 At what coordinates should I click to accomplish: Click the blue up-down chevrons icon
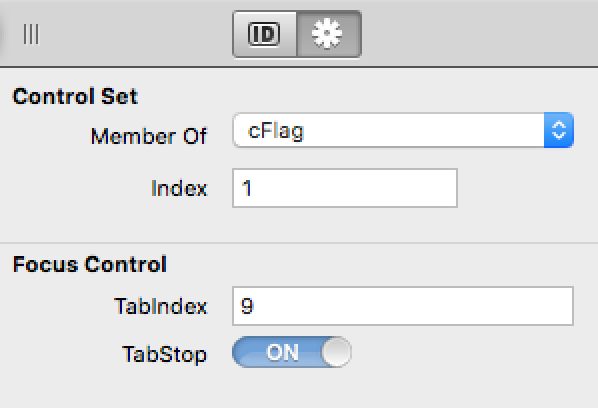click(559, 130)
